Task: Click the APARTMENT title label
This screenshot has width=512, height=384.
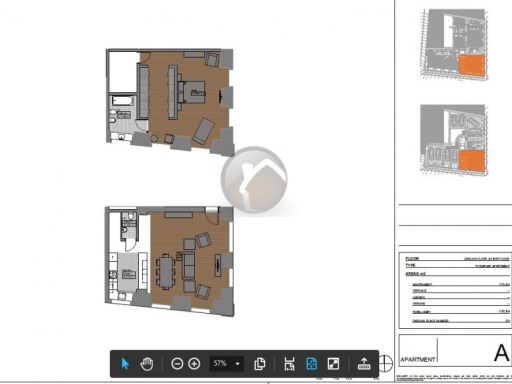Action: pos(418,360)
